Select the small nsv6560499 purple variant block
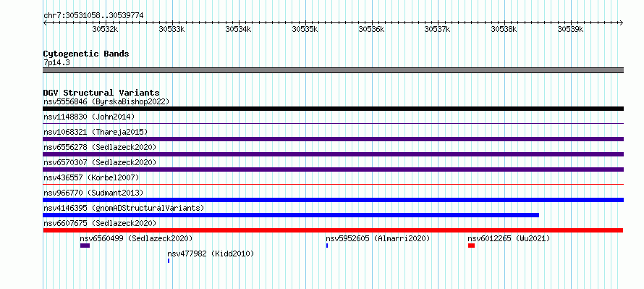The width and height of the screenshot is (644, 289). point(85,246)
